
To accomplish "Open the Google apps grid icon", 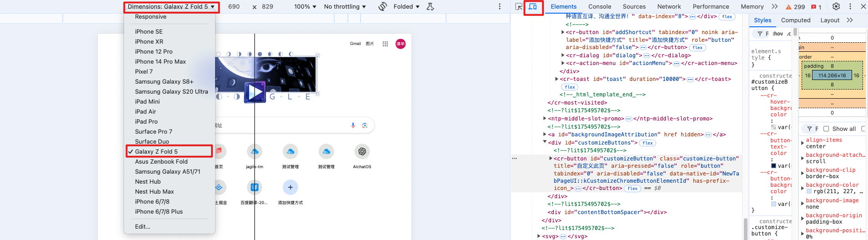I will click(385, 44).
